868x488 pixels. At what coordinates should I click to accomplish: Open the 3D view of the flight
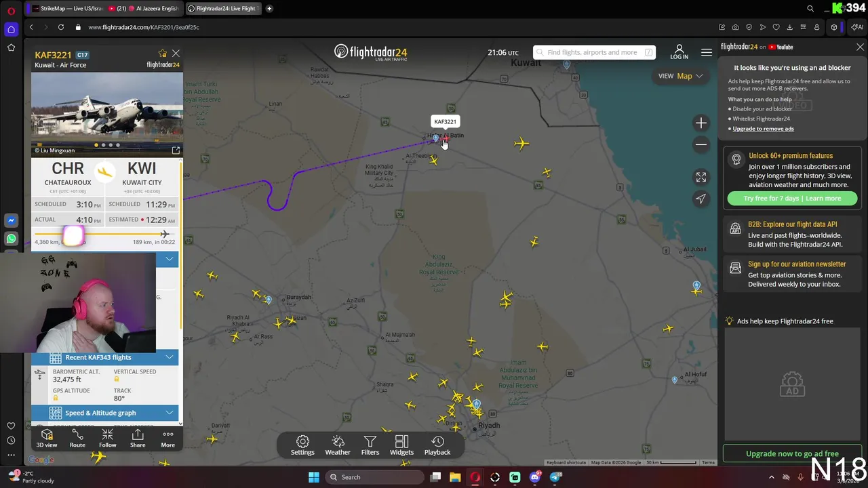click(47, 438)
